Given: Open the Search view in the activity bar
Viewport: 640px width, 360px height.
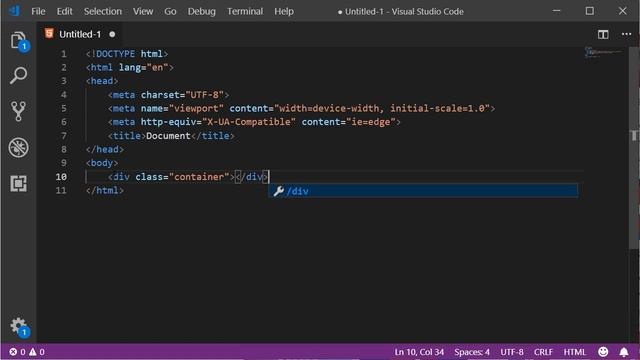Looking at the screenshot, I should [18, 76].
